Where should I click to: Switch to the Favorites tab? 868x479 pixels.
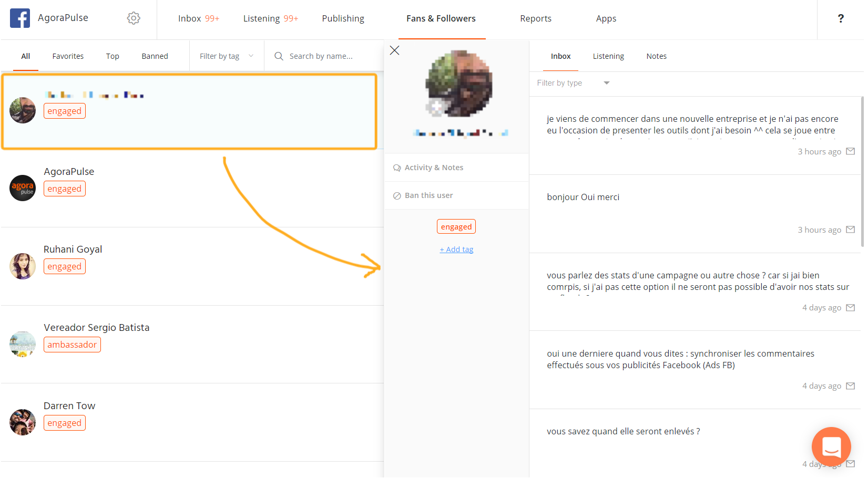68,56
